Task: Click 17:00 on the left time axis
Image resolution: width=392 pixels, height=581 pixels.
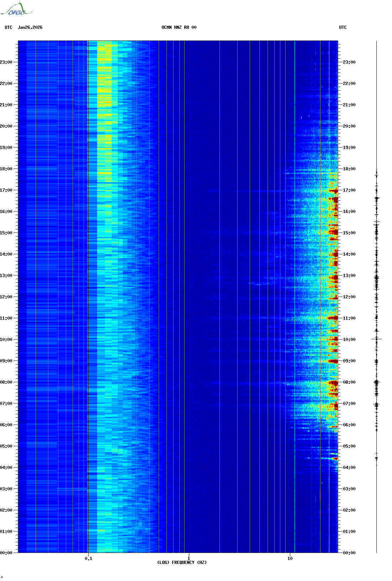Action: (6, 190)
